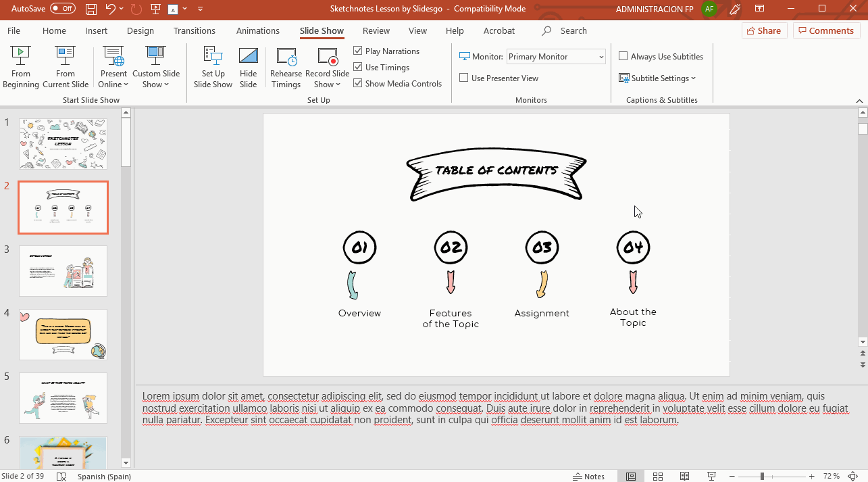Switch to Slide Sorter view in status bar
Screen dimensions: 868x482
[657, 476]
